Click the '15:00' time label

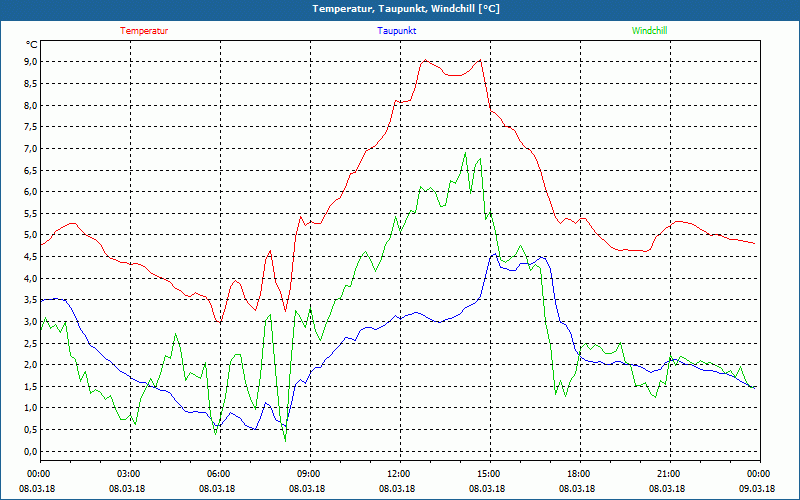coord(490,474)
